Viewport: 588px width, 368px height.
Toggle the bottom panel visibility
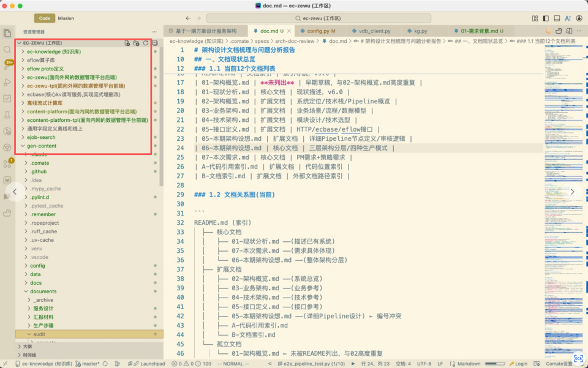click(557, 18)
